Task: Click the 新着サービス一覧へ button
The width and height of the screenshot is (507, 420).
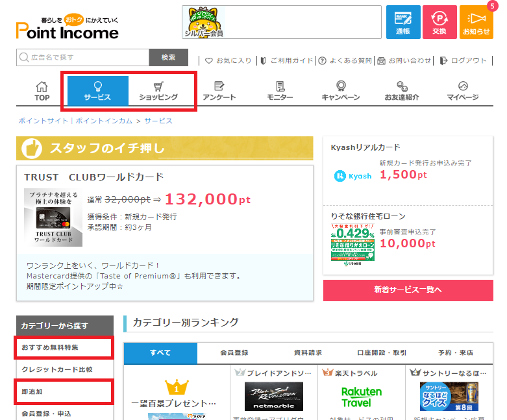Action: (408, 290)
